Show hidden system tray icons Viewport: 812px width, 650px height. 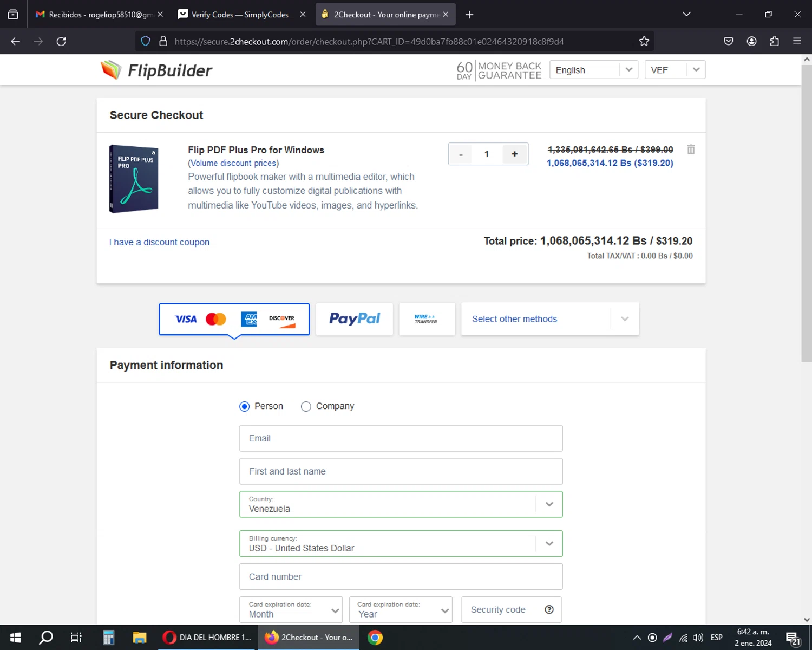[x=637, y=638]
